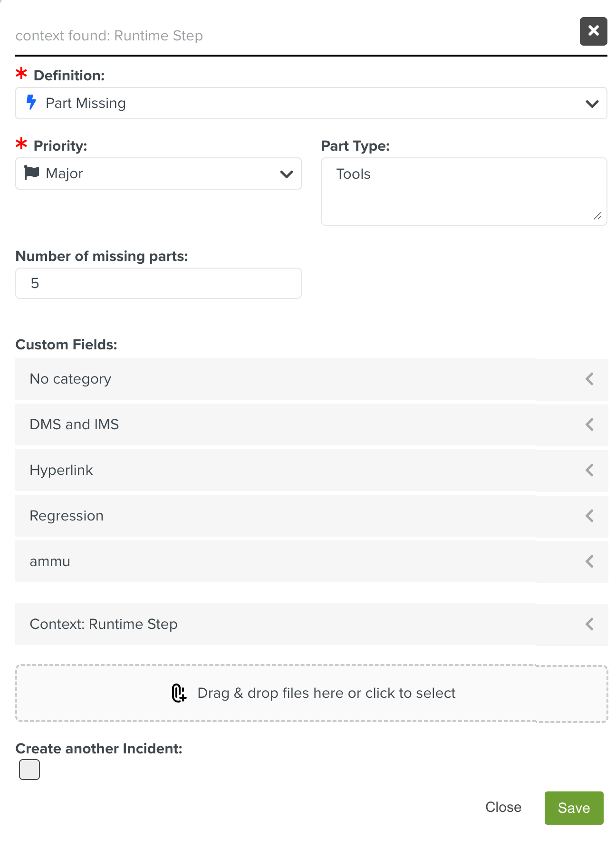Click the chevron arrow on Priority dropdown

(x=286, y=174)
